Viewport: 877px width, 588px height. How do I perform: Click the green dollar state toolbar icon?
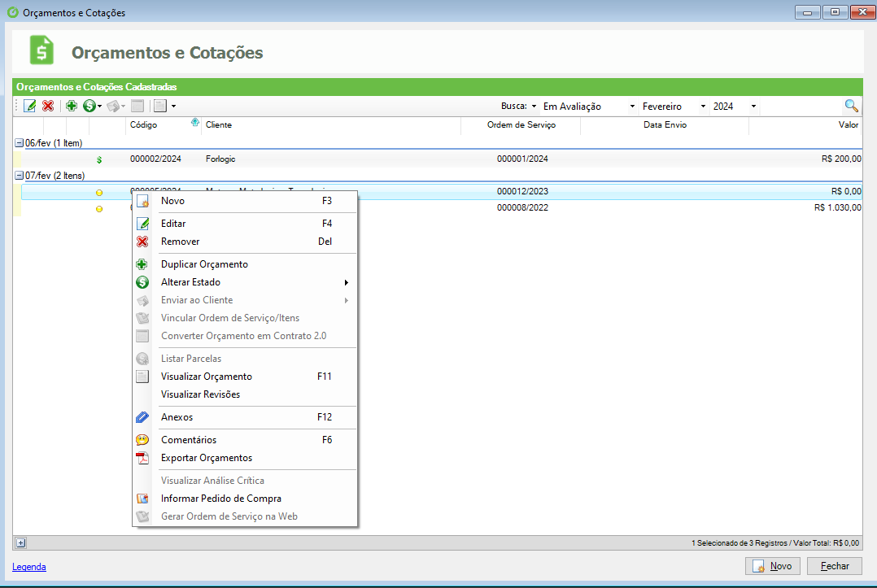(89, 106)
